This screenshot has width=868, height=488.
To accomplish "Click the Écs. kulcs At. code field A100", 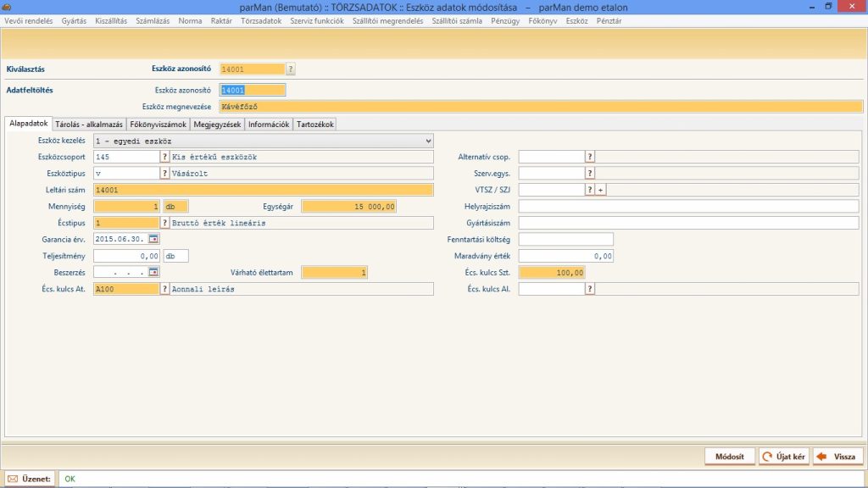I will (x=127, y=289).
